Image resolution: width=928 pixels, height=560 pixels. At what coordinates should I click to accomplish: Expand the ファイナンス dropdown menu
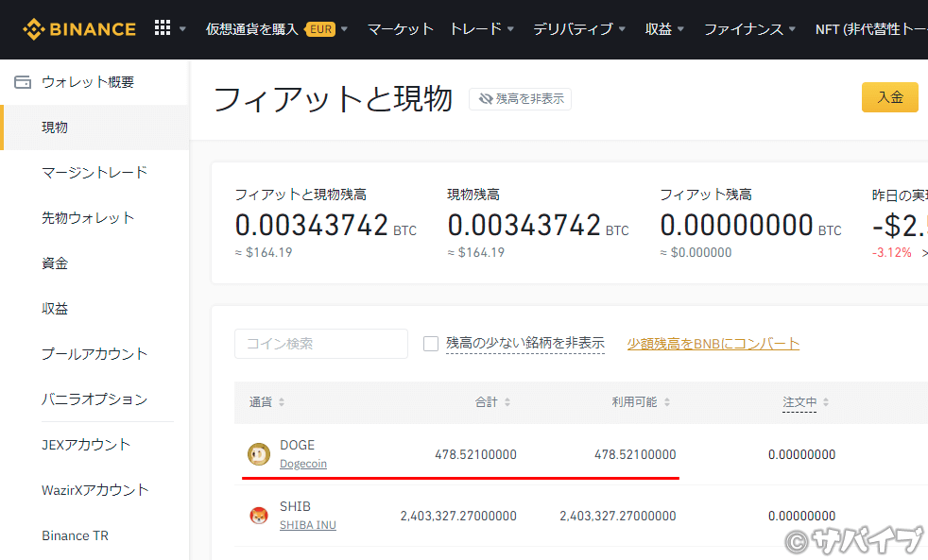pyautogui.click(x=792, y=29)
